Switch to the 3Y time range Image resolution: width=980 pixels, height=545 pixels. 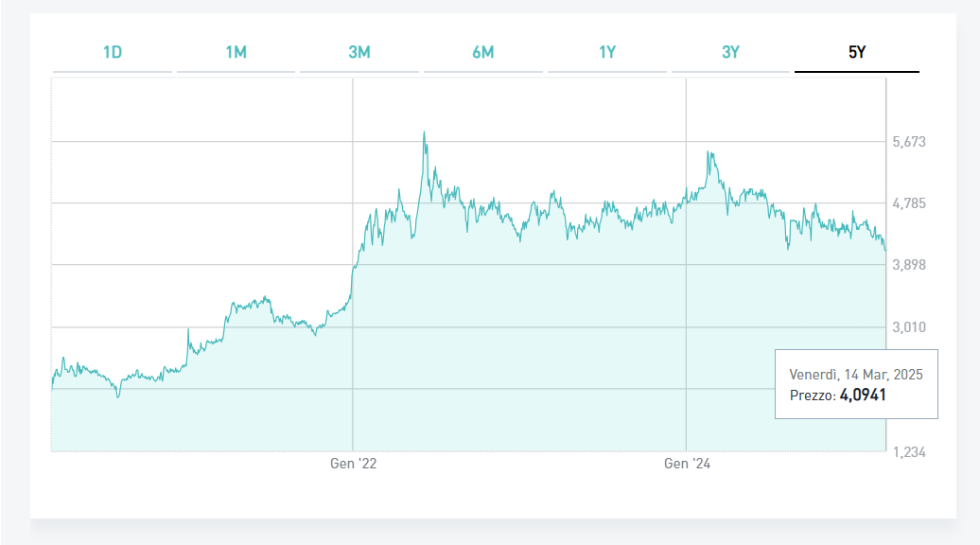730,52
